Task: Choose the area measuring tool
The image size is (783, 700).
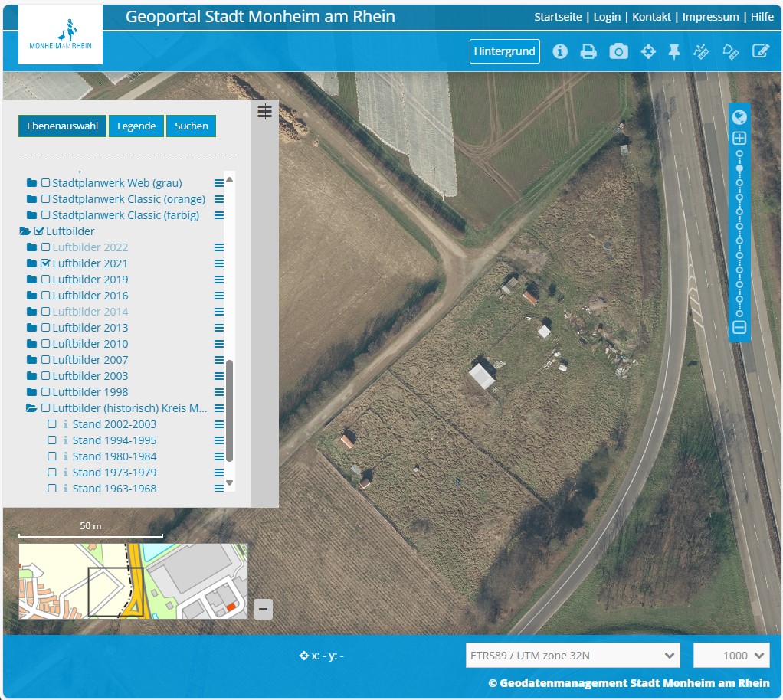Action: 731,51
